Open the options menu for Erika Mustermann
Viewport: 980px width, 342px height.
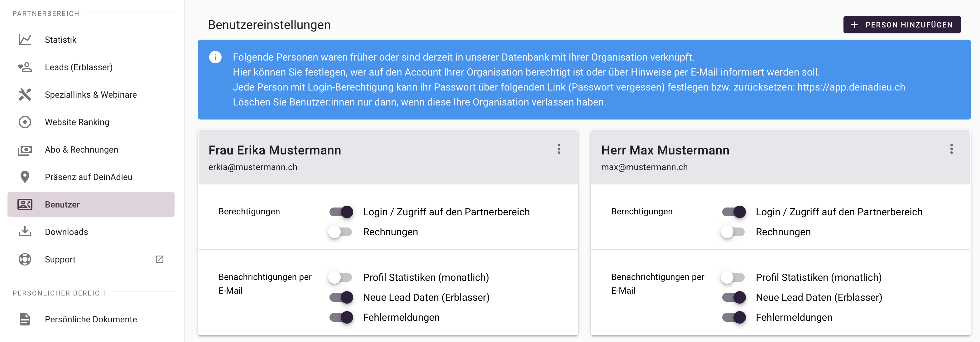pos(559,149)
